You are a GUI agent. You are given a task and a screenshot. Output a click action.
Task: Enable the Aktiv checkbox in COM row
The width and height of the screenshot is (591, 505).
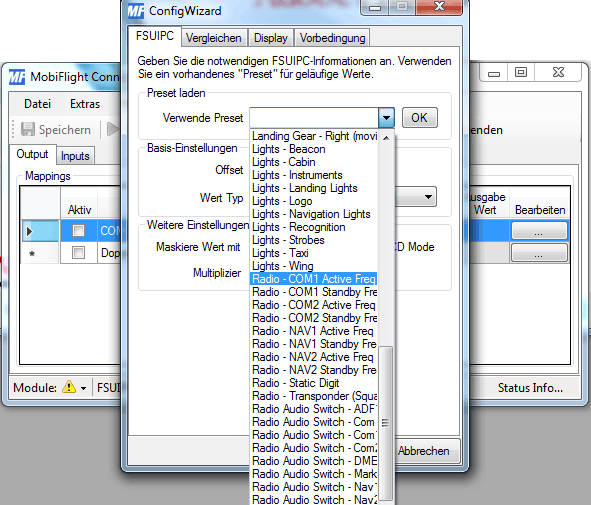pos(78,230)
